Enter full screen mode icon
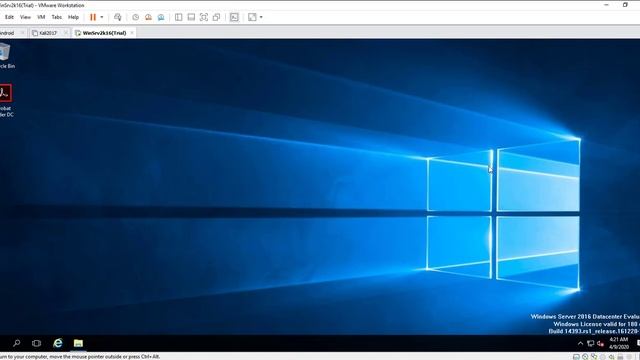This screenshot has width=640, height=360. [x=204, y=17]
